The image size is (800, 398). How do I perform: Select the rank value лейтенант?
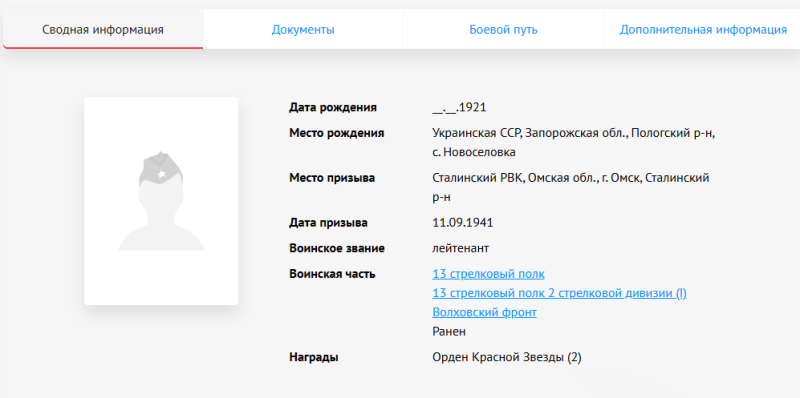460,248
